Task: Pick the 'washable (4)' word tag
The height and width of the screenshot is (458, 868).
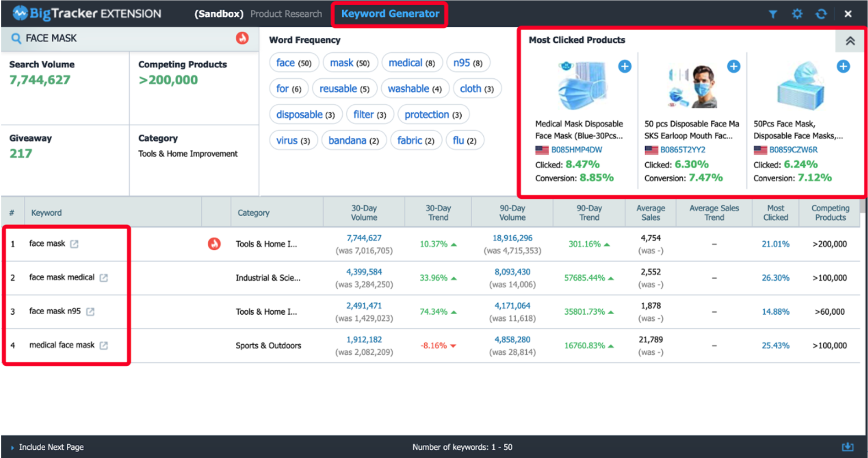Action: click(x=415, y=89)
